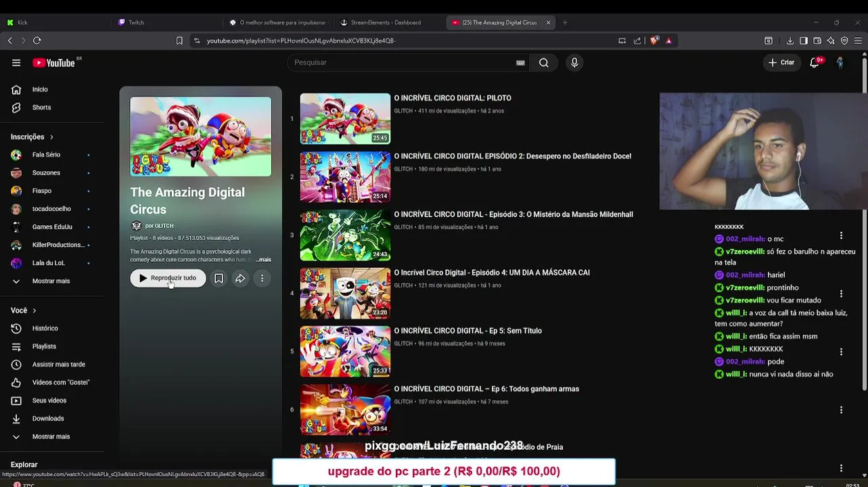Open Downloads in the YouTube sidebar

click(47, 419)
